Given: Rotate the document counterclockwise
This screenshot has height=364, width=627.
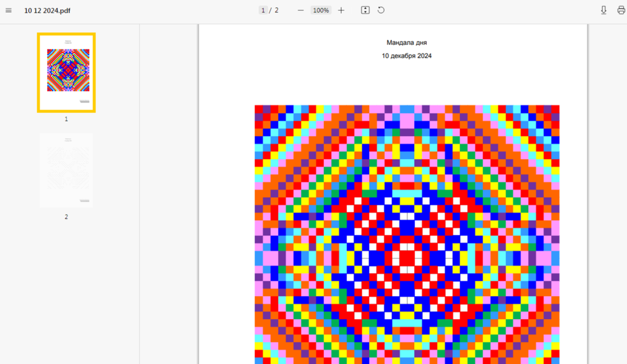Looking at the screenshot, I should 381,10.
